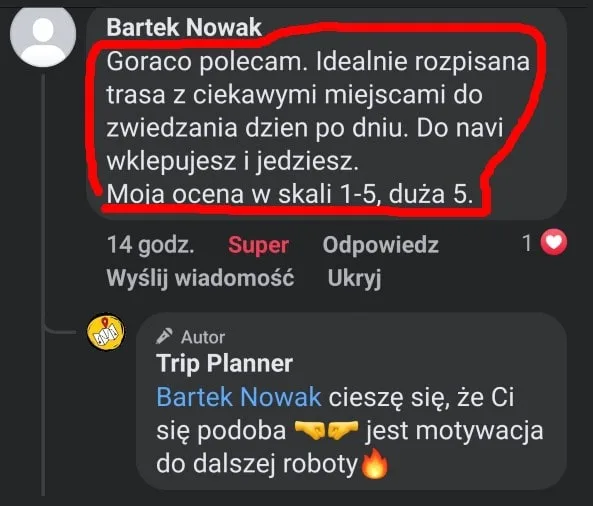Toggle the Super reaction on Bartek's comment
This screenshot has height=506, width=593.
point(258,245)
